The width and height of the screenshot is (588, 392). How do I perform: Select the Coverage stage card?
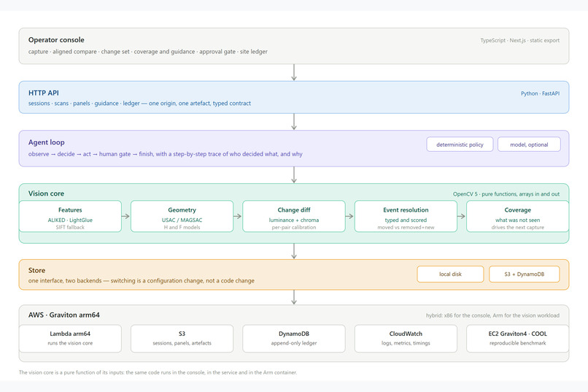click(x=517, y=217)
